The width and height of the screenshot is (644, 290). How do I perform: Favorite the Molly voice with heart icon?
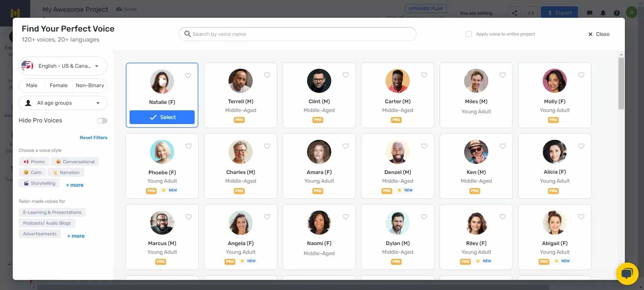point(581,75)
